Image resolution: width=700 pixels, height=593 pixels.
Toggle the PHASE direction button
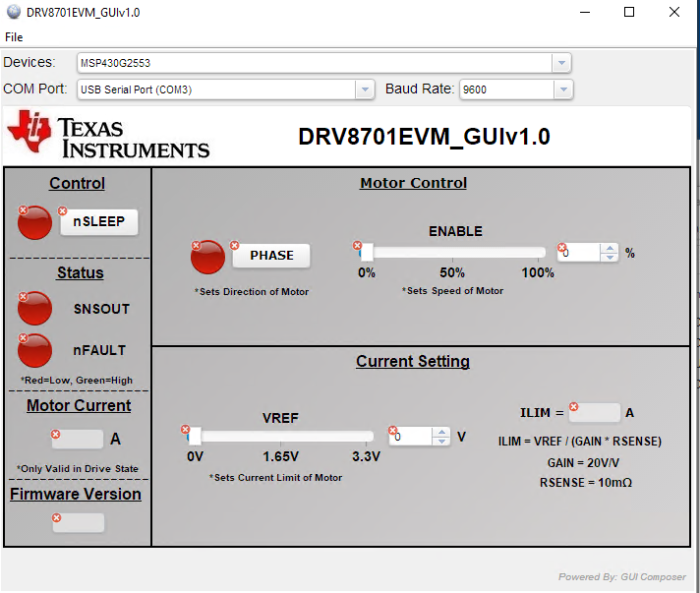pos(271,256)
